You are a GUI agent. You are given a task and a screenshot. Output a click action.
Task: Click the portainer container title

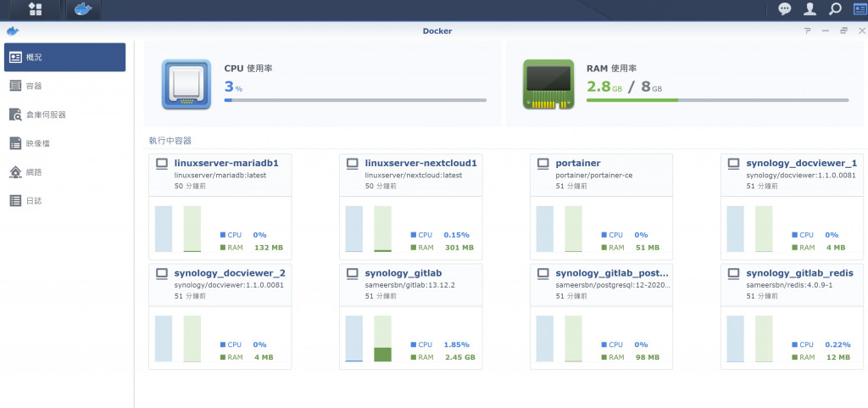coord(578,164)
